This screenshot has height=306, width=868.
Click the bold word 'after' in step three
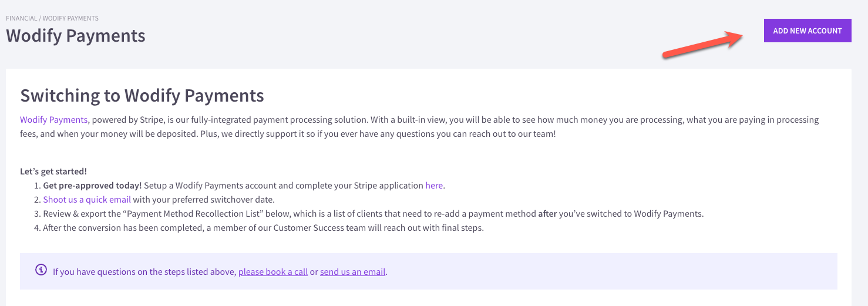point(547,214)
